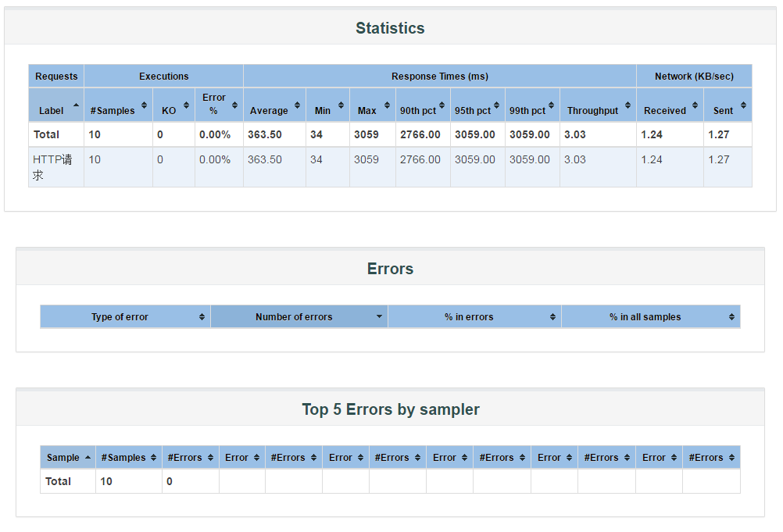Viewport: 783px width, 532px height.
Task: Click #Errors value 0 in Top 5 Errors
Action: [x=170, y=481]
